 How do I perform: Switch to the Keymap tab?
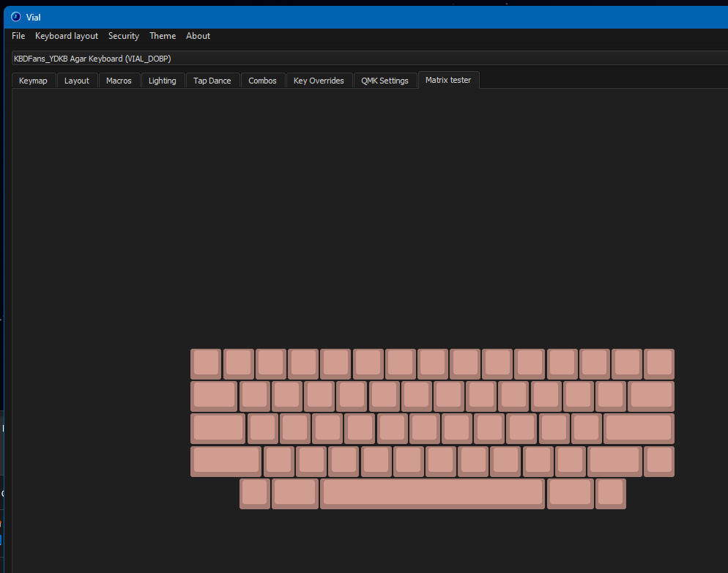point(33,81)
